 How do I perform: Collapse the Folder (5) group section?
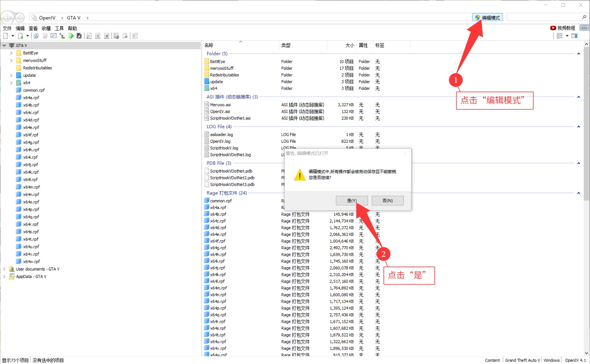pos(578,54)
